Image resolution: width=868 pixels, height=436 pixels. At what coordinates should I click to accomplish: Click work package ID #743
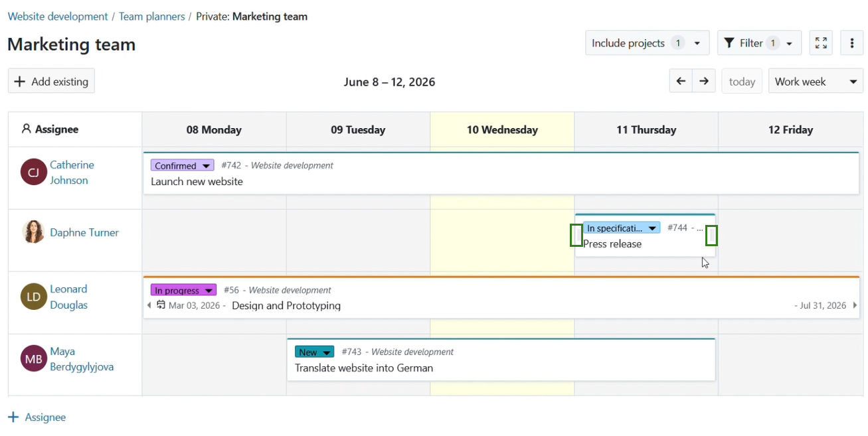click(x=352, y=352)
